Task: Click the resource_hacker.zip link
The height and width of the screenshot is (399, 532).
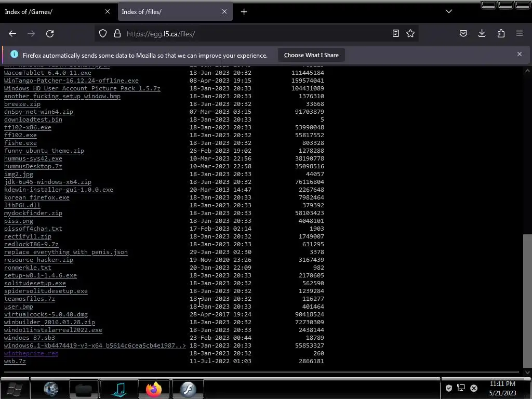Action: (38, 260)
